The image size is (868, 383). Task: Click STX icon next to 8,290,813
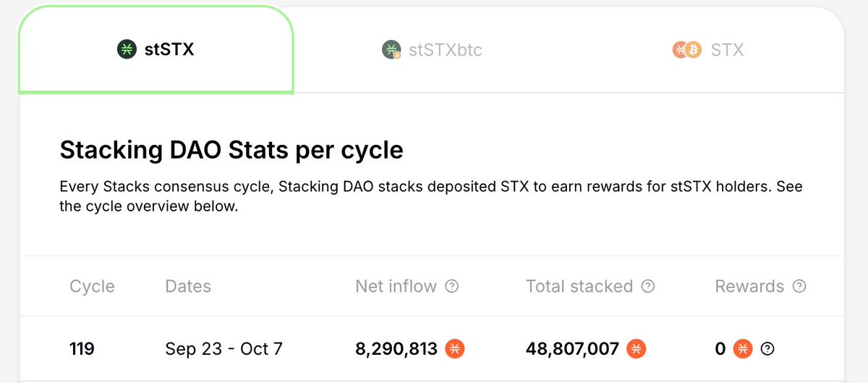(455, 349)
